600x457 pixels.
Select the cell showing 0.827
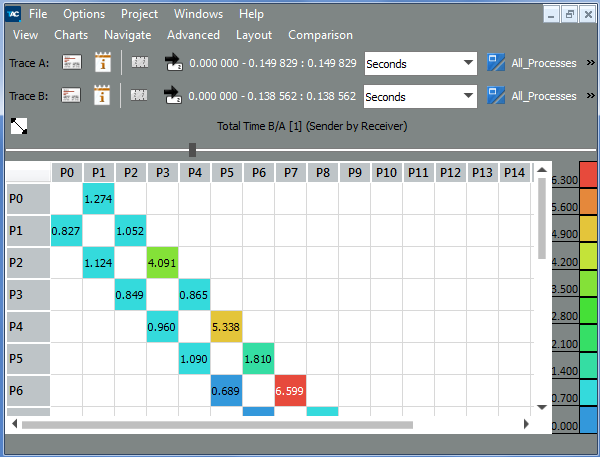[66, 230]
